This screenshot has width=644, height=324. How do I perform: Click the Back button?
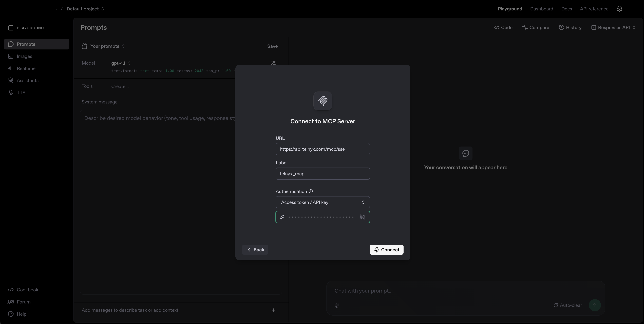tap(255, 250)
